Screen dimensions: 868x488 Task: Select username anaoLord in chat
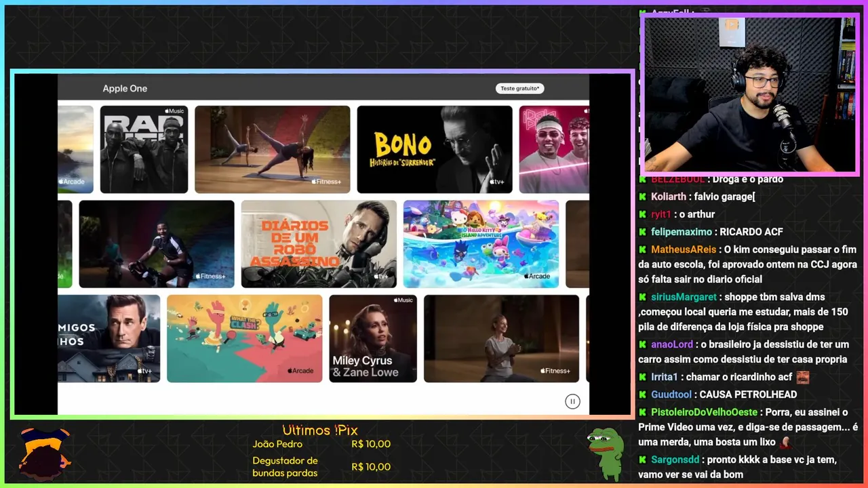pyautogui.click(x=672, y=344)
